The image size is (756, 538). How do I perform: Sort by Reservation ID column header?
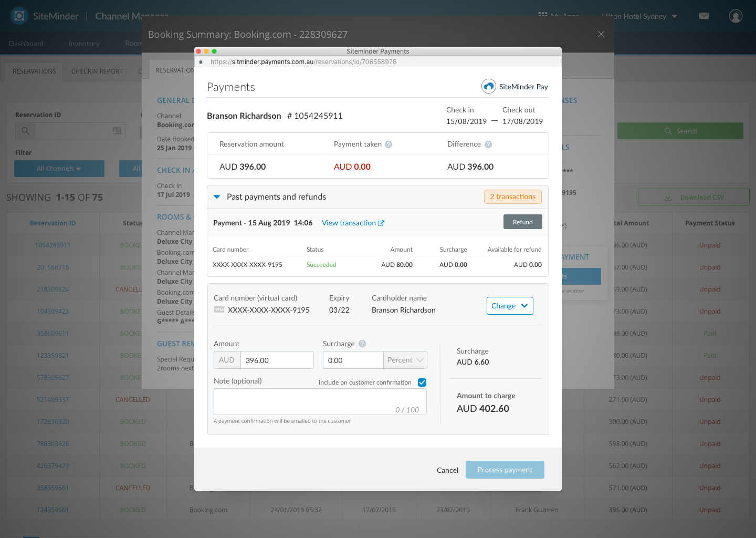coord(53,223)
